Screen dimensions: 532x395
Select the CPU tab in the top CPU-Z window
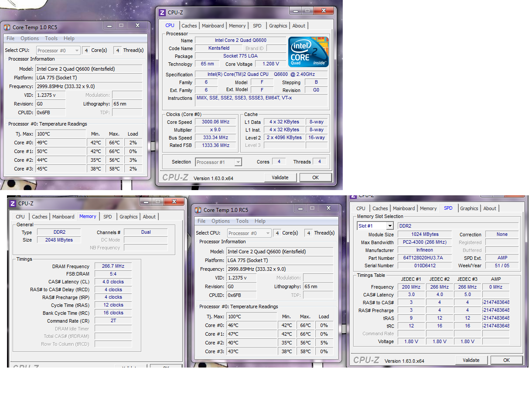tap(170, 25)
